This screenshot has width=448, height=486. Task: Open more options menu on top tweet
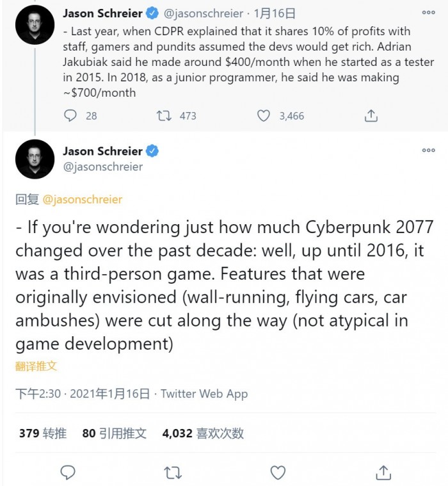[428, 12]
